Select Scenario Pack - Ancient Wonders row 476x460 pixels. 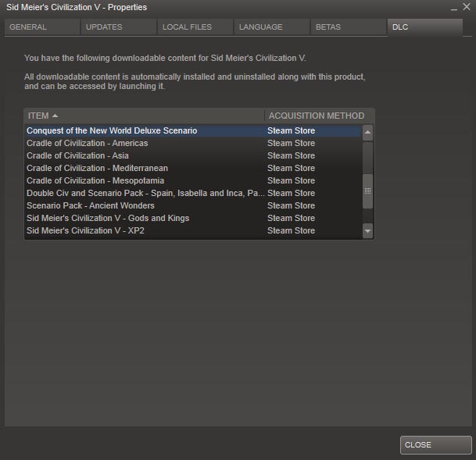pos(193,205)
